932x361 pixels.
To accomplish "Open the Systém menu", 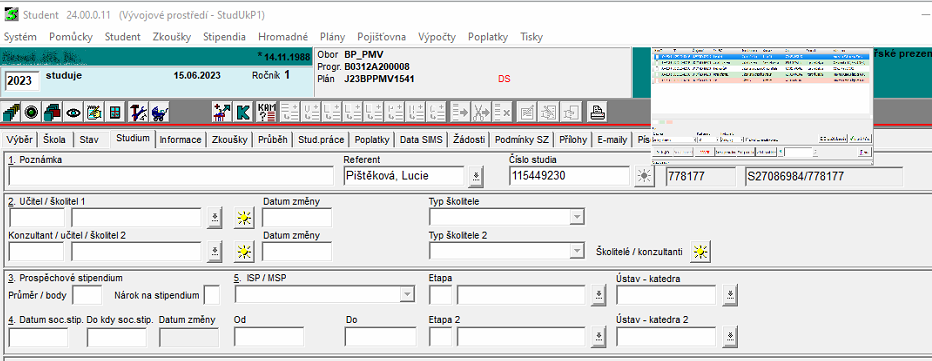I will click(x=20, y=37).
